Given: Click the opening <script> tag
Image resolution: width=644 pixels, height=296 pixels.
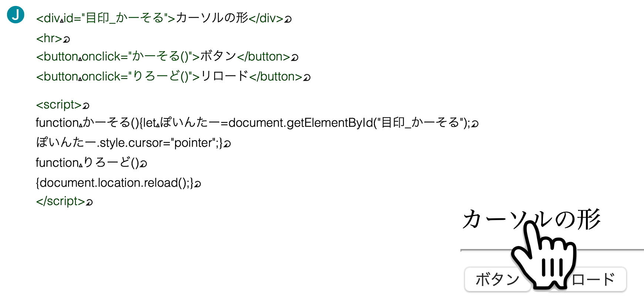Looking at the screenshot, I should tap(58, 105).
